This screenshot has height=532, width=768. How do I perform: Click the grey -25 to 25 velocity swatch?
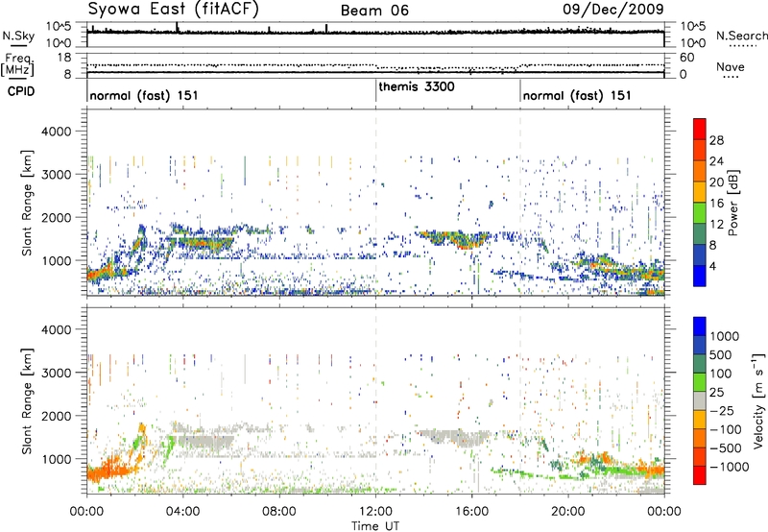pos(700,401)
